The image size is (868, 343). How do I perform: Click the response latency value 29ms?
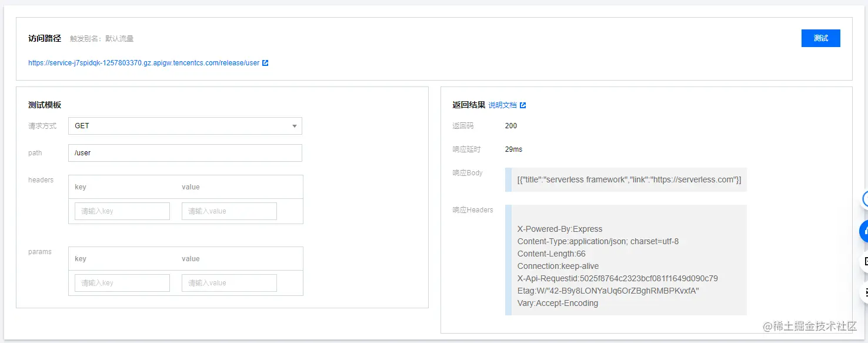click(513, 149)
